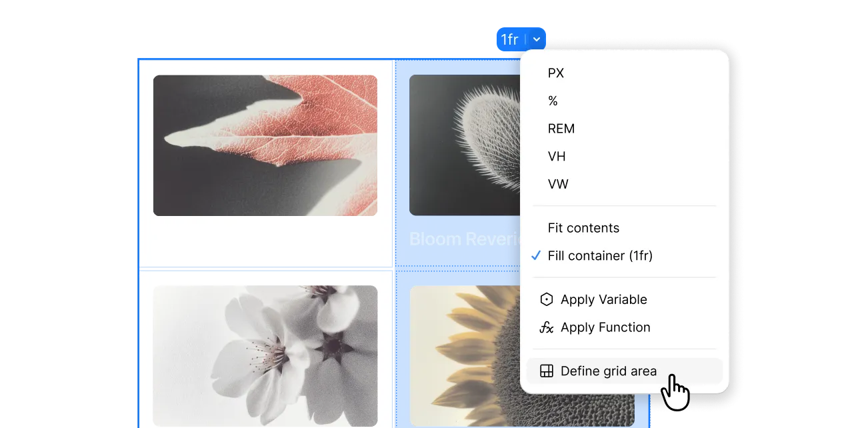Click the Bloom Reverie heading text
The width and height of the screenshot is (868, 428).
(x=465, y=239)
